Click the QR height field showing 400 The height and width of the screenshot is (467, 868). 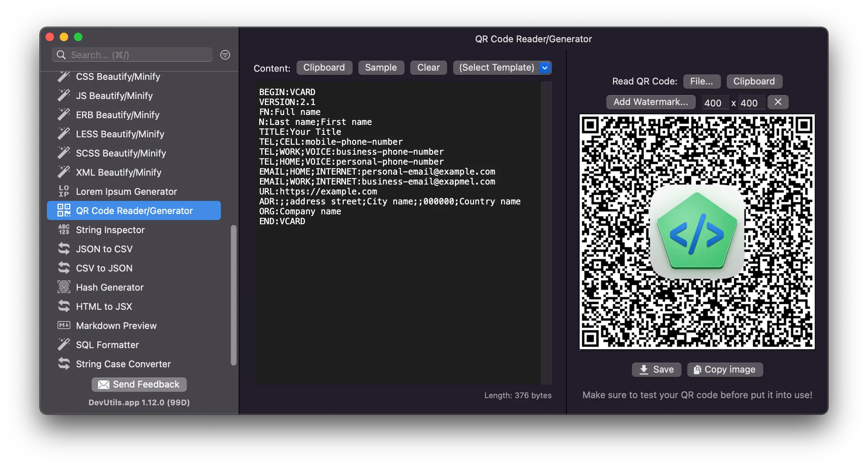pos(752,103)
